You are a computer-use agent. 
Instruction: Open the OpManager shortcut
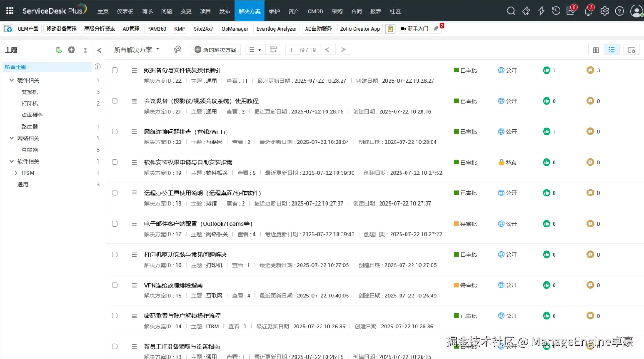tap(235, 29)
